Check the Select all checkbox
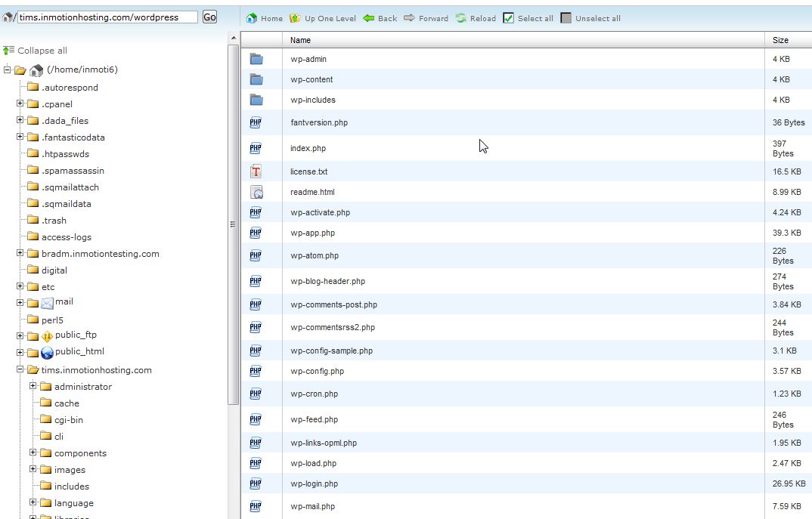The height and width of the screenshot is (519, 812). point(509,18)
